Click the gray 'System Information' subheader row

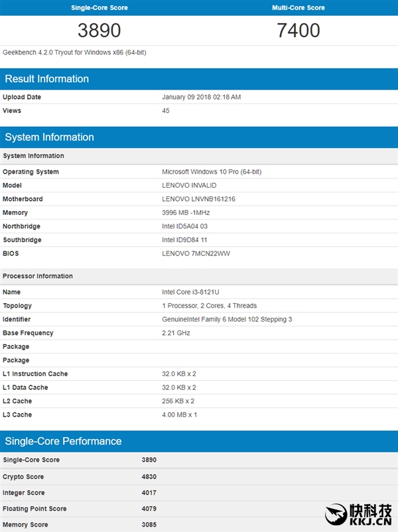[199, 156]
